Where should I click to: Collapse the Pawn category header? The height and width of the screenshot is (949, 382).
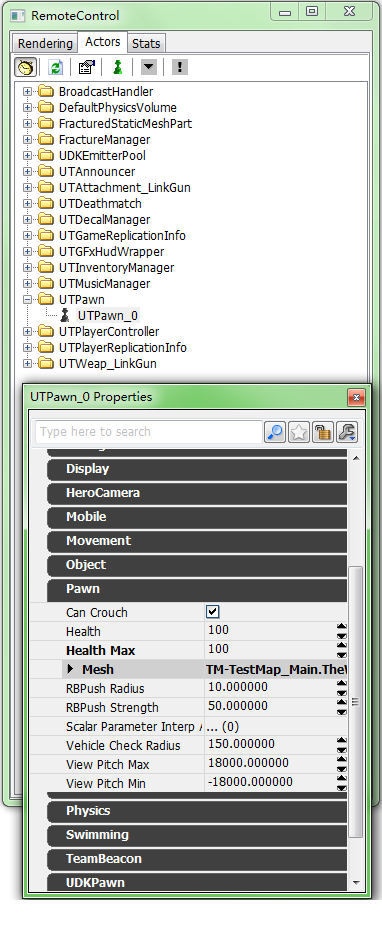click(x=197, y=589)
